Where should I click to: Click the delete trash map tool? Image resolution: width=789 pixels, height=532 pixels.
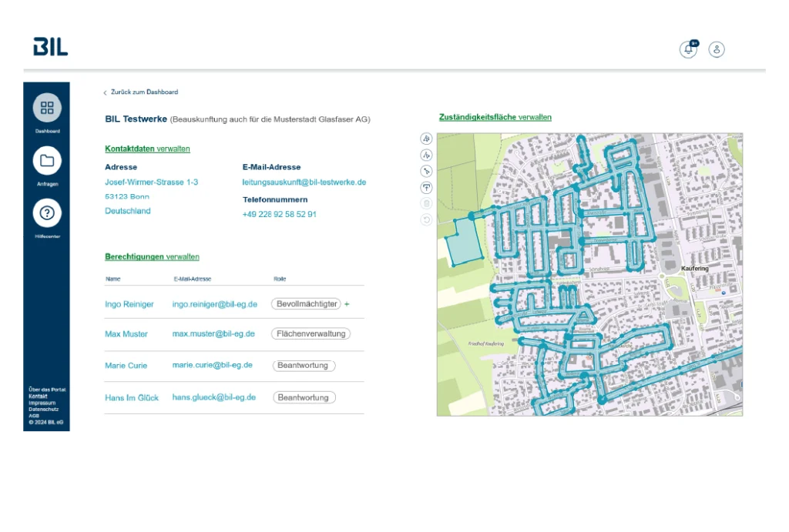tap(426, 204)
